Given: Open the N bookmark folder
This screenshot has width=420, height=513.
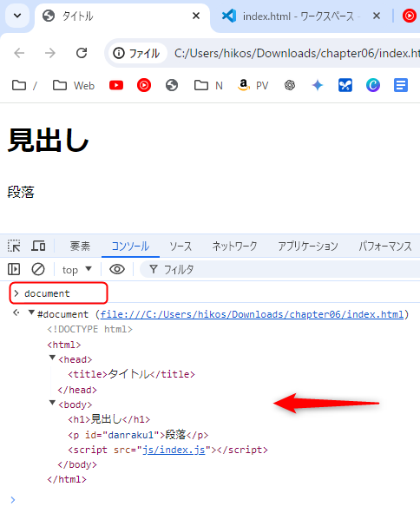Looking at the screenshot, I should 208,85.
